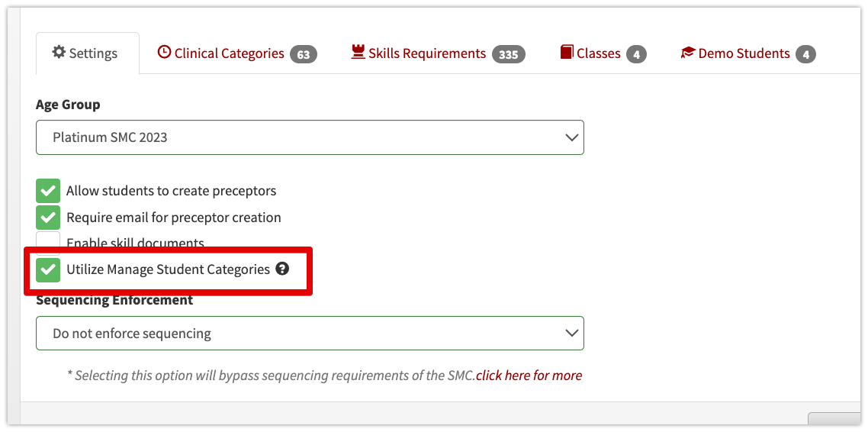
Task: Toggle Require email for preceptor creation
Action: [x=48, y=217]
